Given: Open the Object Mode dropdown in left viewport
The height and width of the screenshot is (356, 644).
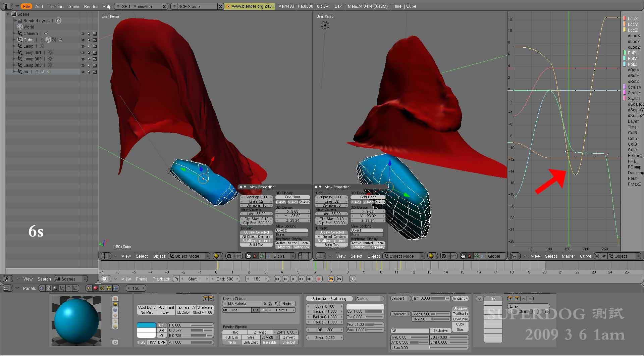Looking at the screenshot, I should [x=190, y=256].
